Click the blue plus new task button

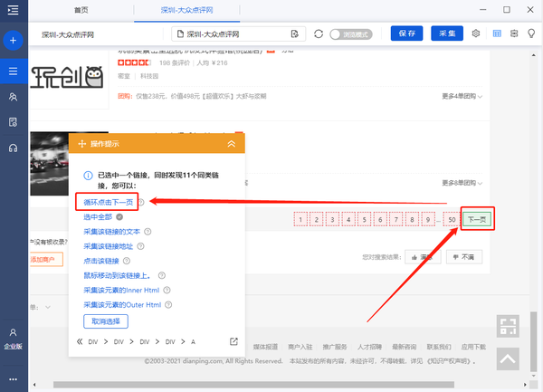pos(14,41)
